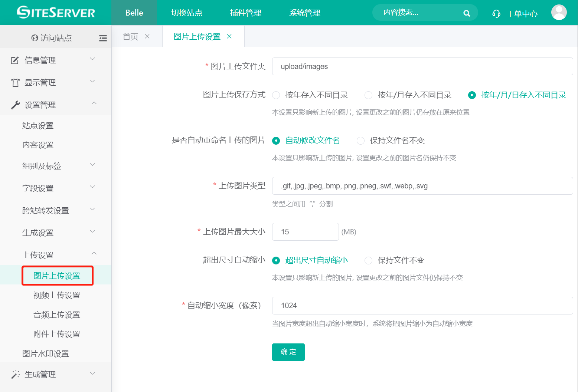
Task: Click the 确定 confirm button
Action: click(x=288, y=352)
